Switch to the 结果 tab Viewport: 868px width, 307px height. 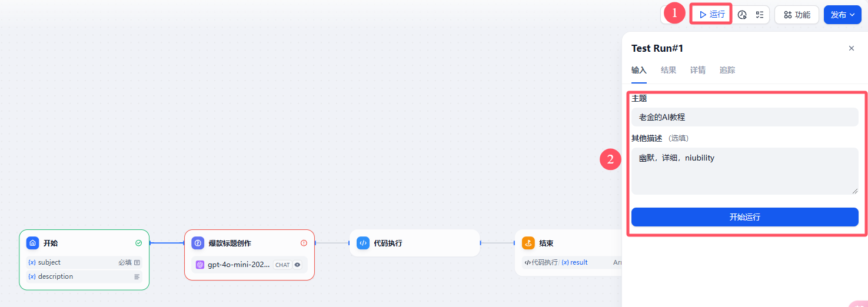pyautogui.click(x=669, y=70)
